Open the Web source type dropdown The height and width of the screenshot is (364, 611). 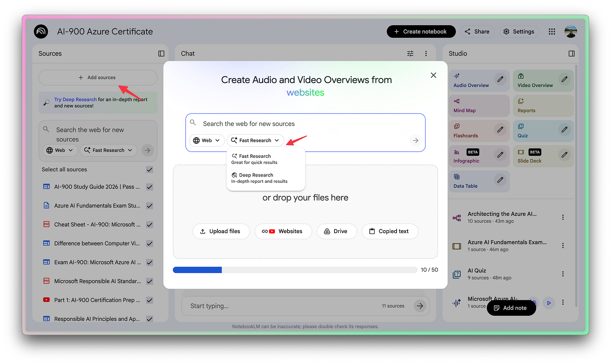click(206, 140)
